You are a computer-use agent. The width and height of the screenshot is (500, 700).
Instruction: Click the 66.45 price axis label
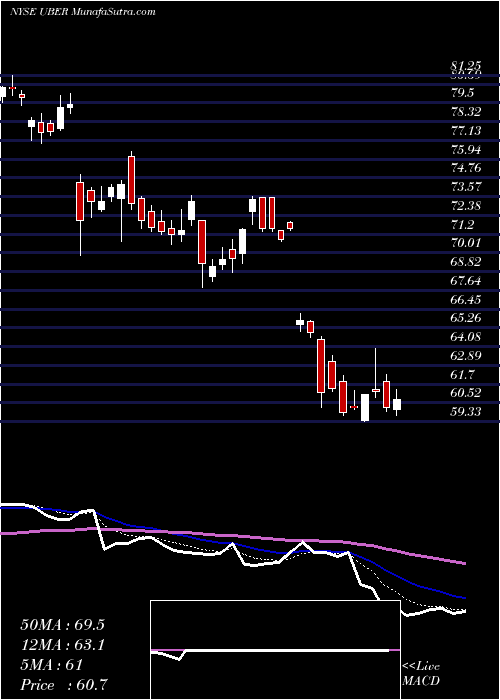[466, 300]
